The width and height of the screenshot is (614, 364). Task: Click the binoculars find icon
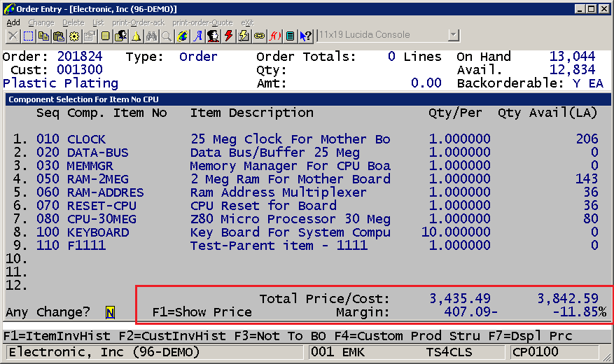(x=151, y=36)
